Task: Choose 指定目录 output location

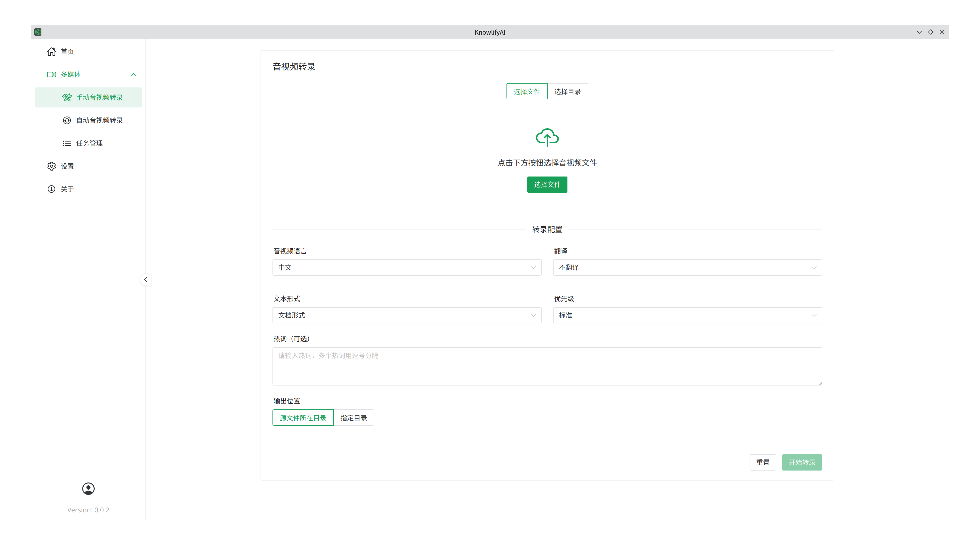Action: coord(353,418)
